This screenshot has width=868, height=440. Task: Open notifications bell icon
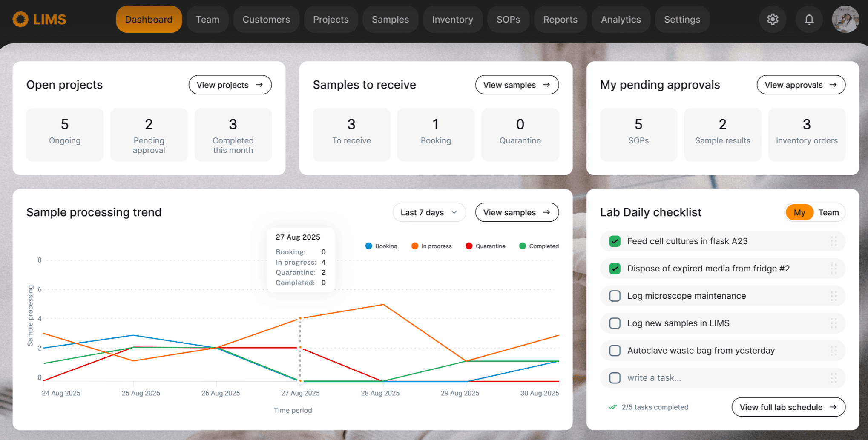[809, 20]
